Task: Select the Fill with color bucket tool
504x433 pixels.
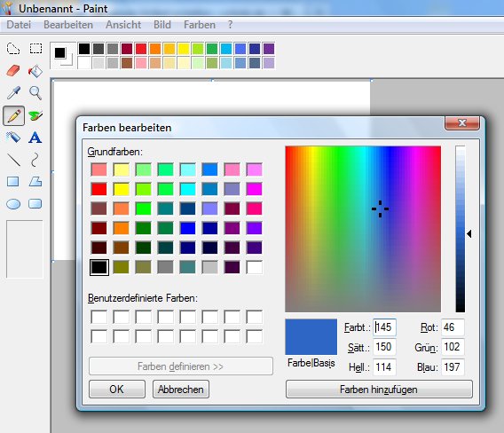Action: point(35,71)
